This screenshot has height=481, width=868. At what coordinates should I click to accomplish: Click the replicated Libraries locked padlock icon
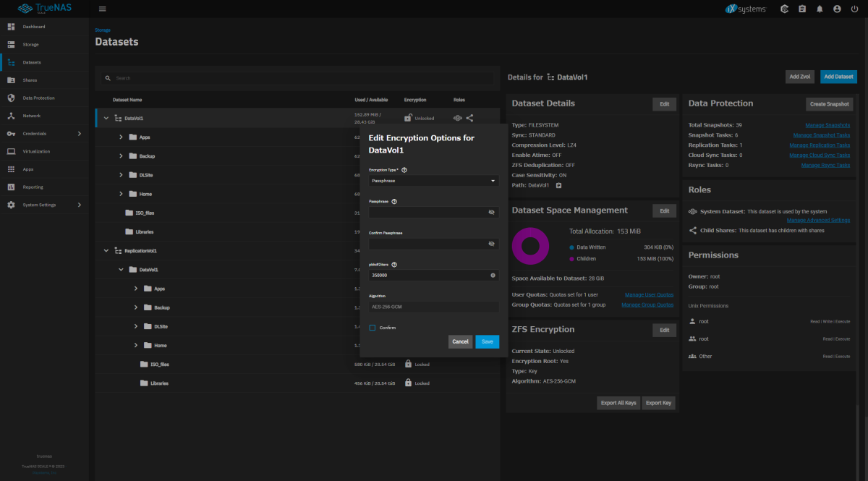point(408,383)
